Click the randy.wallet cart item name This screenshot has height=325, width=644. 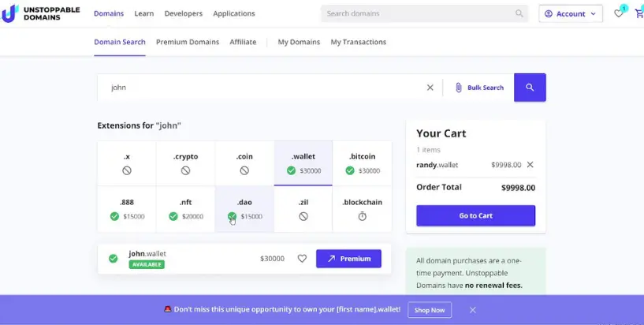click(x=437, y=165)
